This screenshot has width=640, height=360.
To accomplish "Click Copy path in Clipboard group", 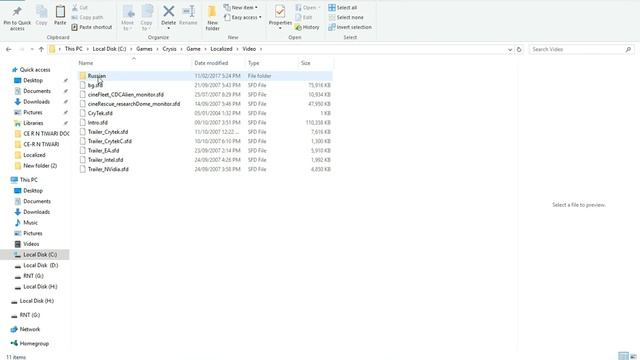I will click(x=87, y=17).
